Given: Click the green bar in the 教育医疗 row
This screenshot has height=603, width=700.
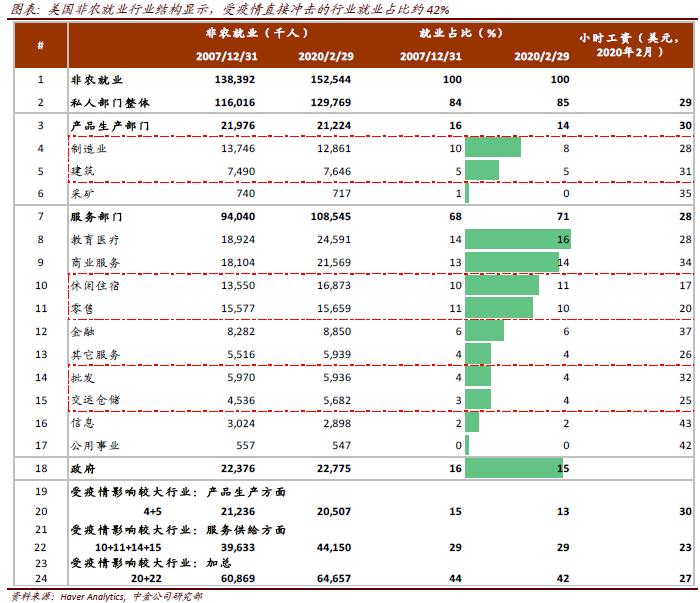Looking at the screenshot, I should [517, 240].
